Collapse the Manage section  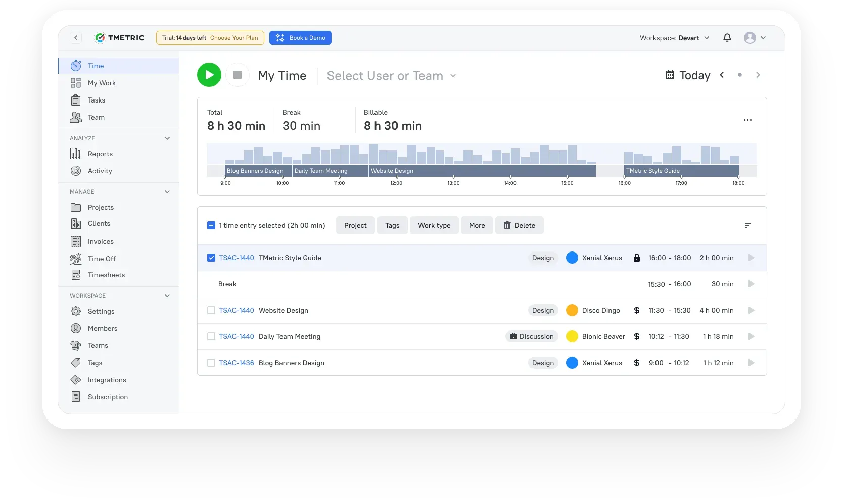tap(167, 192)
